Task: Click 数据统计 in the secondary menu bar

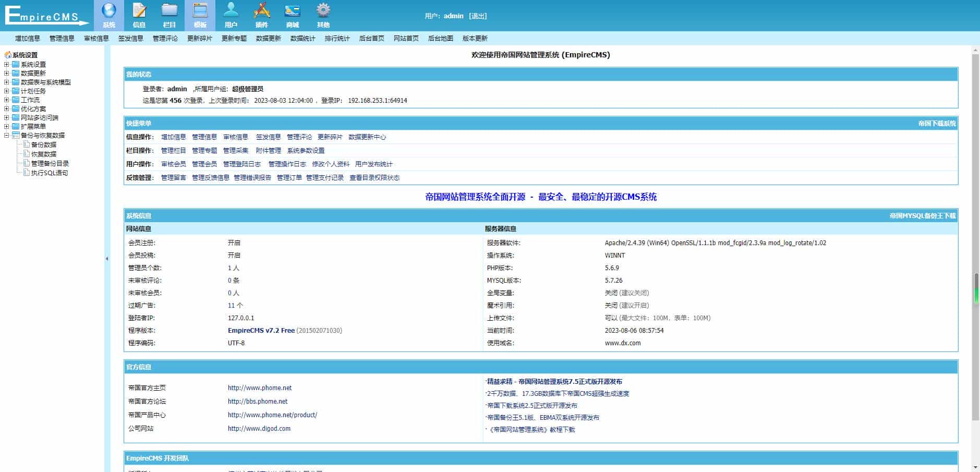Action: coord(303,39)
